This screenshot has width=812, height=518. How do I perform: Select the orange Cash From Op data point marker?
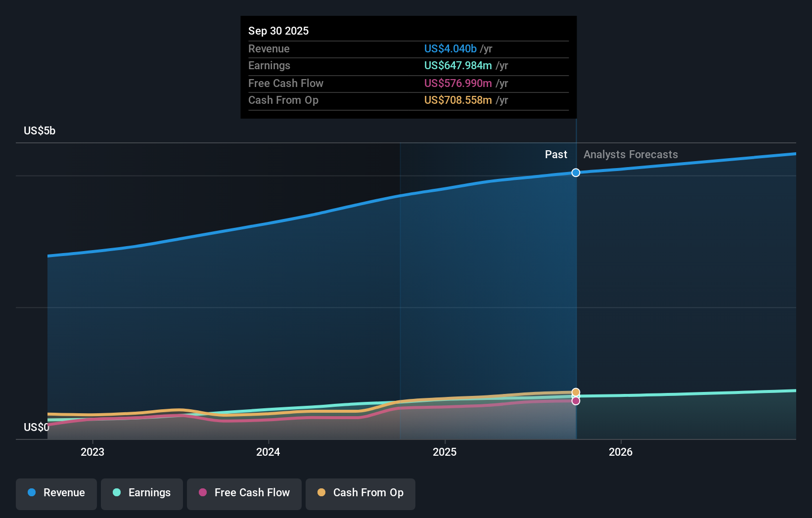575,391
